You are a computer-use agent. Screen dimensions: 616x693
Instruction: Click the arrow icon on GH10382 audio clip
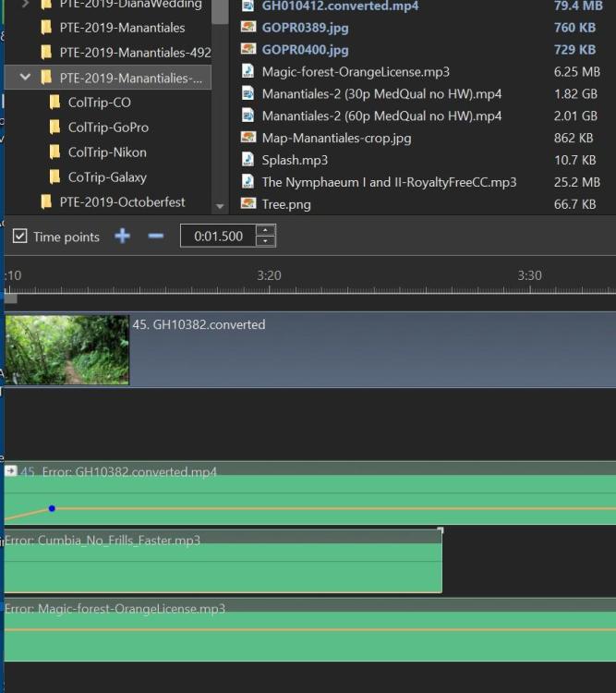click(x=11, y=471)
